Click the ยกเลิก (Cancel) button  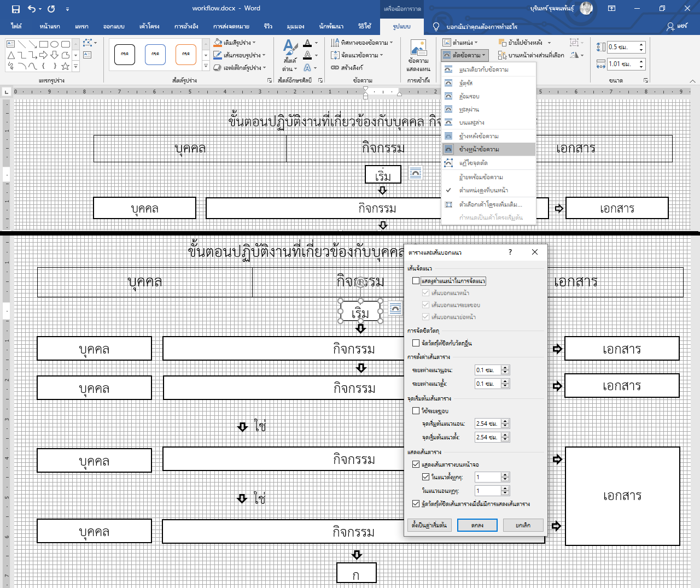[523, 525]
